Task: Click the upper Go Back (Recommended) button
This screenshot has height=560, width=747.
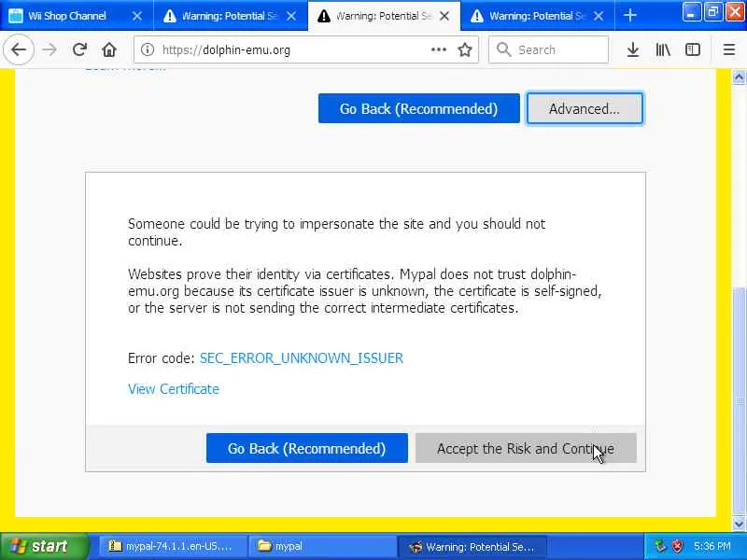Action: click(x=418, y=108)
